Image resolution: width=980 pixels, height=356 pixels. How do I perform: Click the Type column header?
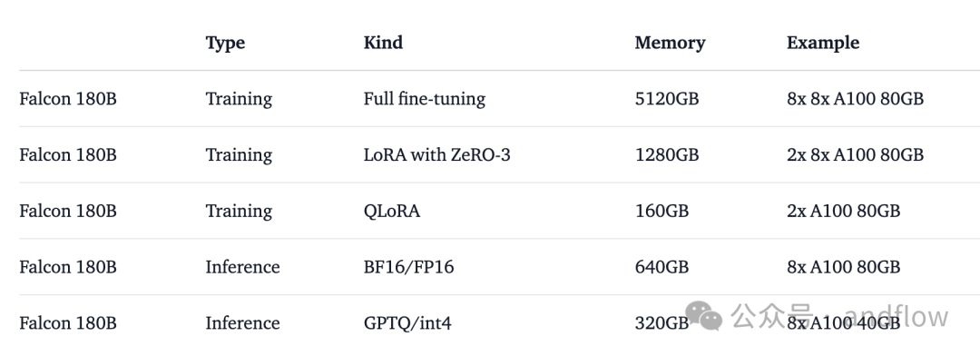coord(225,43)
